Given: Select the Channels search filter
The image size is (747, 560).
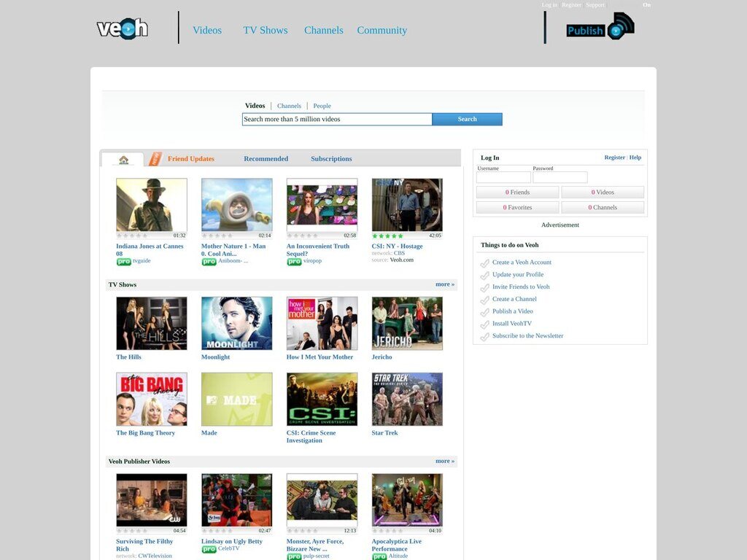Looking at the screenshot, I should 289,106.
